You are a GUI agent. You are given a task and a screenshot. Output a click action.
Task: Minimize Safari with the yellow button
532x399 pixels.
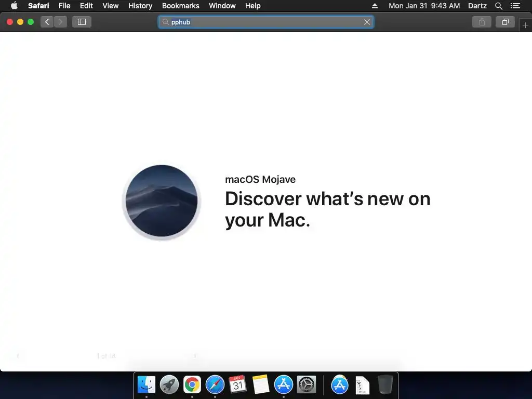(20, 22)
